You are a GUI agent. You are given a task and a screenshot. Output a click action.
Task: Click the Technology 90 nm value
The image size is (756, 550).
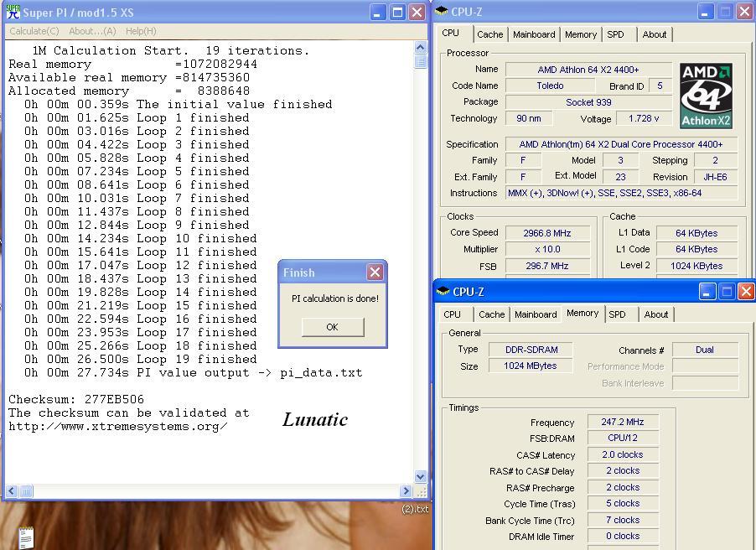[528, 118]
